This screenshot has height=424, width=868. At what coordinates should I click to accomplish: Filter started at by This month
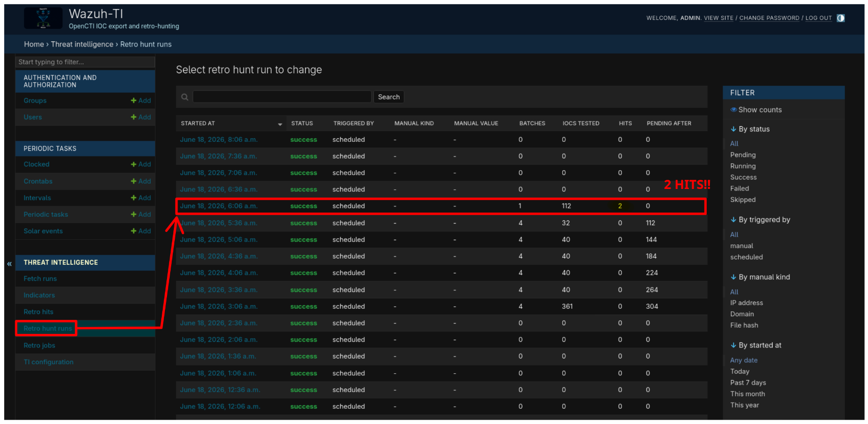click(x=748, y=394)
